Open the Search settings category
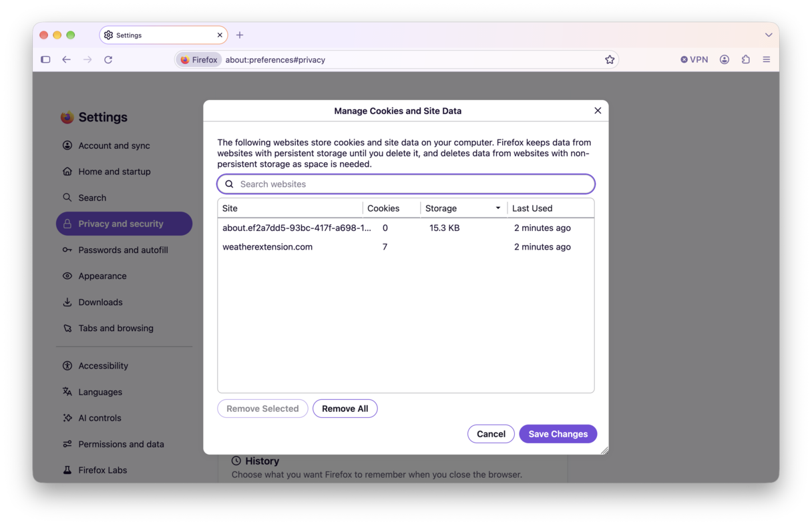812x526 pixels. tap(124, 198)
